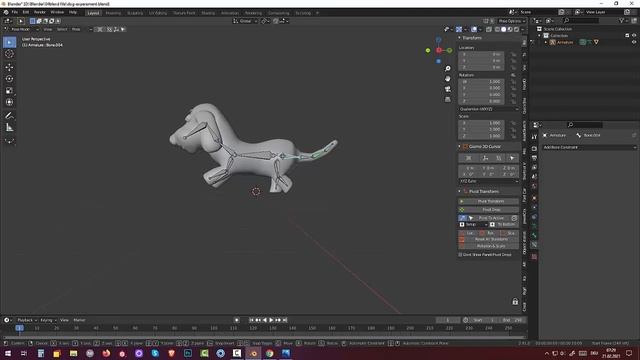
Task: Select the Rotate tool in the toolbar
Action: (9, 79)
